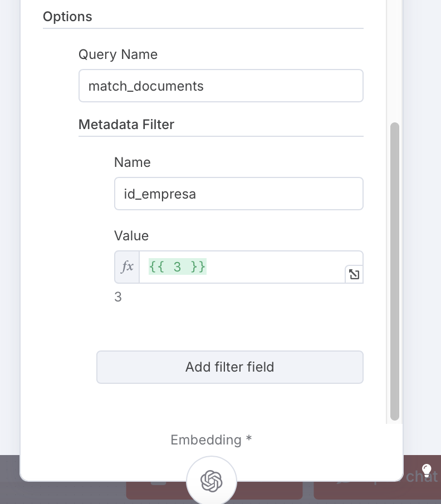Image resolution: width=441 pixels, height=504 pixels.
Task: Open the OpenAI Embedding sub-node icon
Action: tap(212, 481)
